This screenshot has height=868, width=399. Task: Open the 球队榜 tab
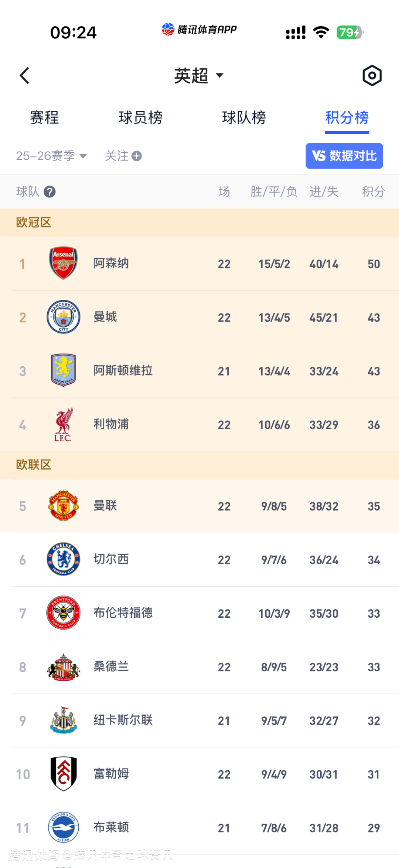[x=244, y=118]
